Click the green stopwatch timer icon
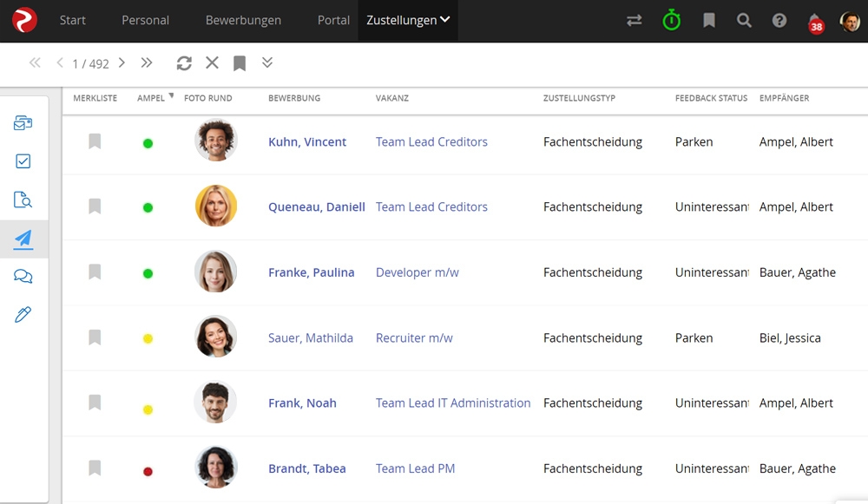The width and height of the screenshot is (868, 504). click(672, 20)
